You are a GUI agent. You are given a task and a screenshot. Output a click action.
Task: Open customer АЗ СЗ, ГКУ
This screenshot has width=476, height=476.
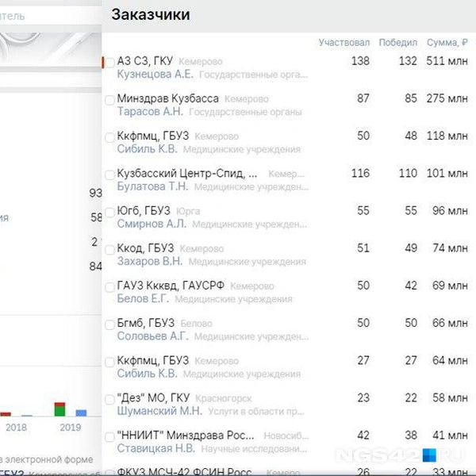(145, 61)
